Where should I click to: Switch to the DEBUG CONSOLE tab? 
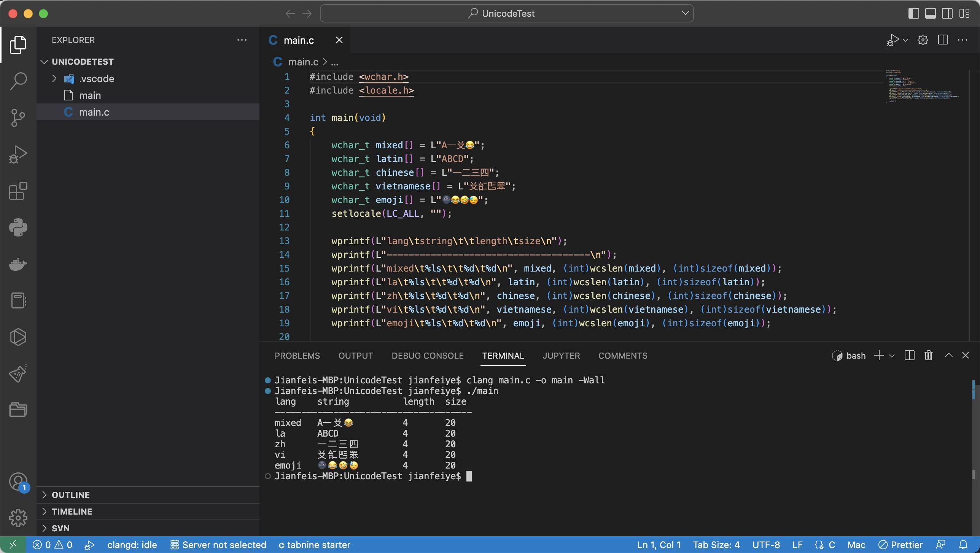tap(428, 356)
